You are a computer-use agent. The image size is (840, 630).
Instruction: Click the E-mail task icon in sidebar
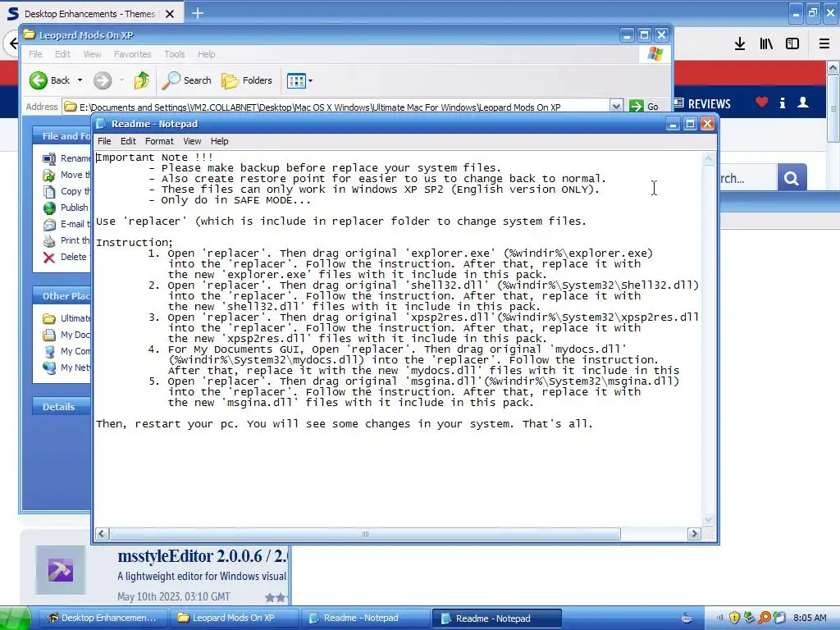(x=49, y=225)
